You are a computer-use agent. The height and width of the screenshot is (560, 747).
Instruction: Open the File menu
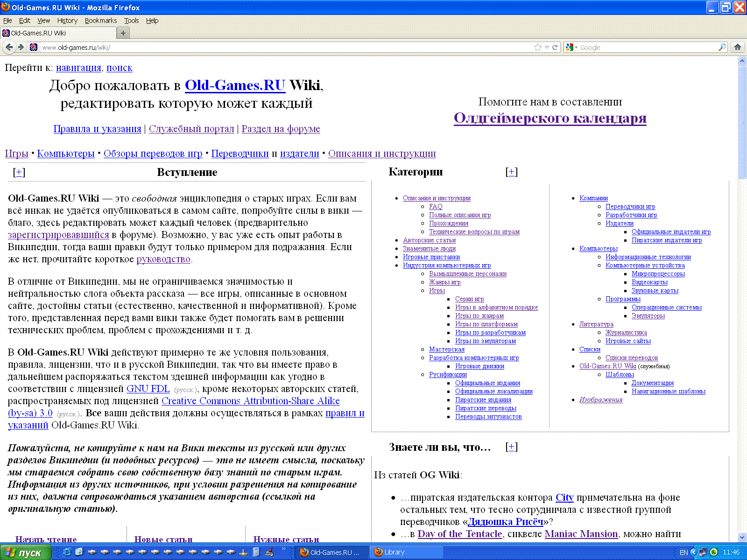[x=7, y=21]
